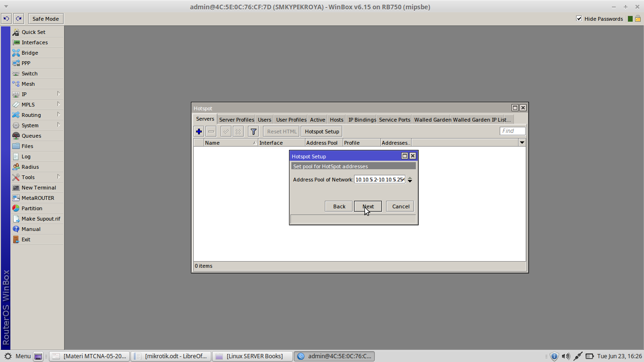Disable the item with the cross icon

[x=238, y=132]
